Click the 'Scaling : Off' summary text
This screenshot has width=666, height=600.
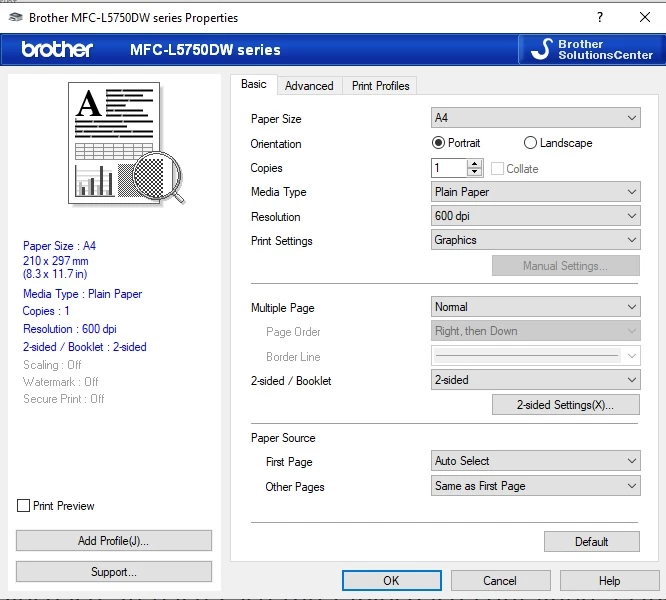[x=52, y=365]
